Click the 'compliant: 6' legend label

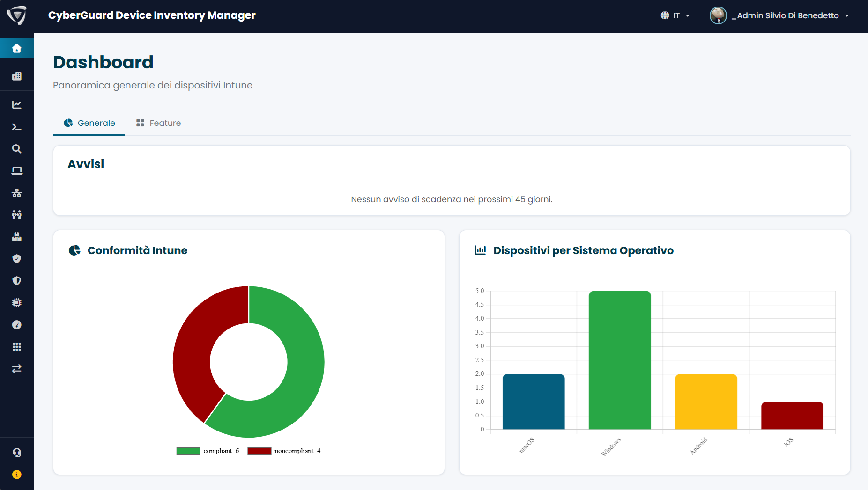[x=221, y=451]
